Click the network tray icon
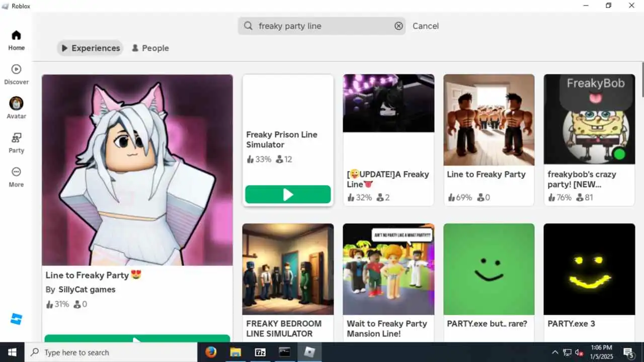This screenshot has height=362, width=644. point(567,352)
